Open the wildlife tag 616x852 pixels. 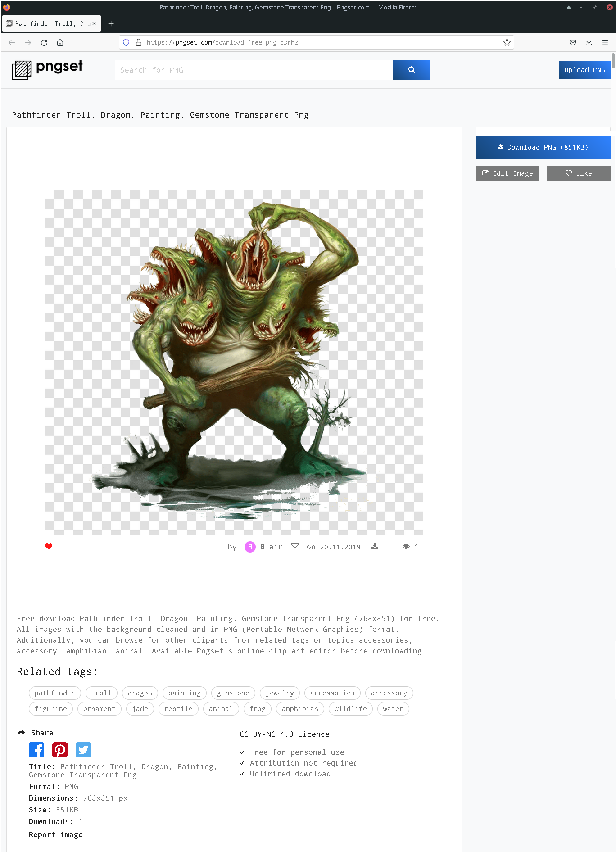(x=350, y=709)
